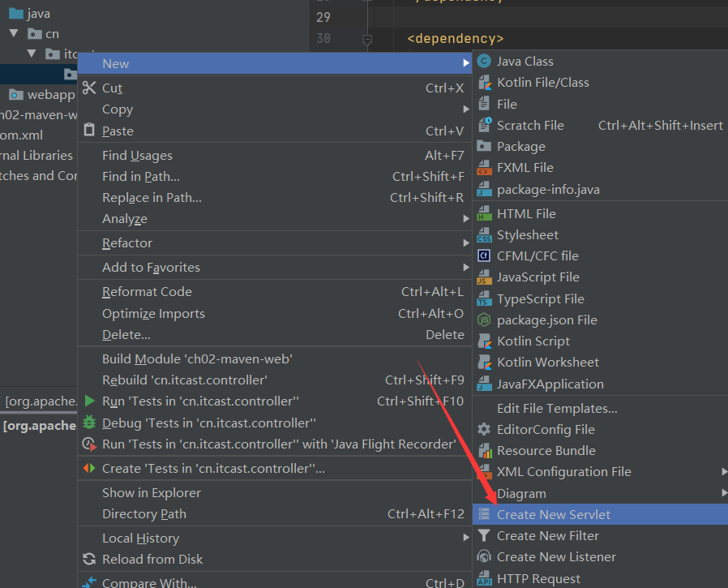Click the Debug bug icon
This screenshot has width=728, height=588.
[x=89, y=423]
